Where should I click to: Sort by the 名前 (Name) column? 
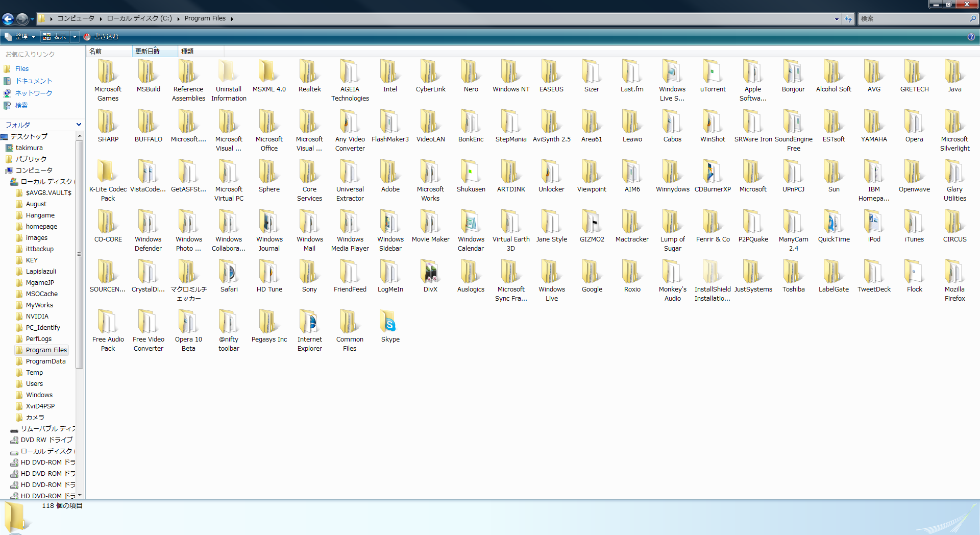point(109,52)
